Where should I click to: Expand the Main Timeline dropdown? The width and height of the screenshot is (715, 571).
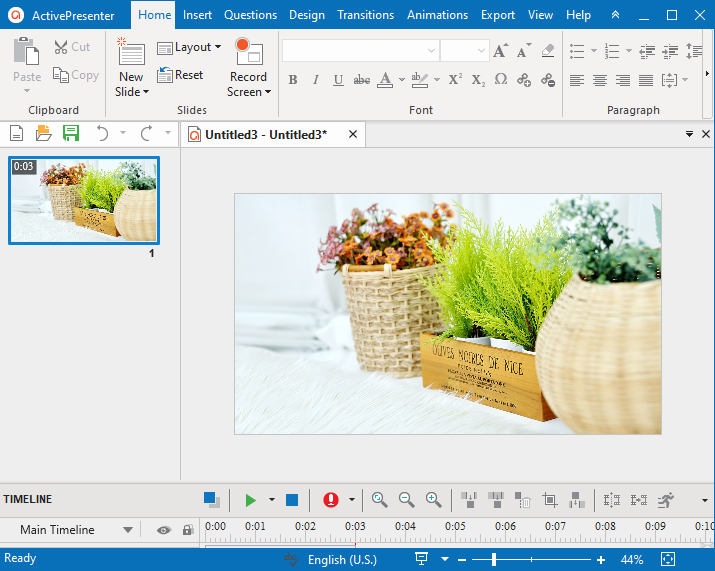(x=128, y=530)
